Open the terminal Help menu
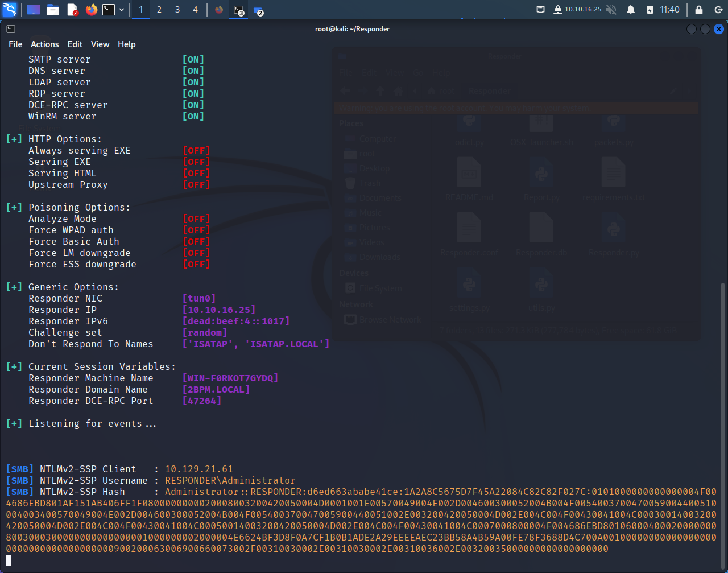728x573 pixels. 127,44
